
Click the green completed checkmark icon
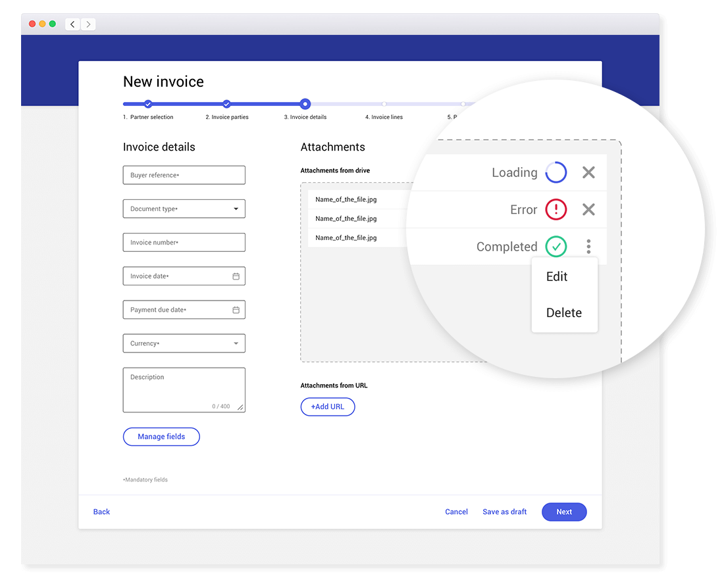point(556,247)
